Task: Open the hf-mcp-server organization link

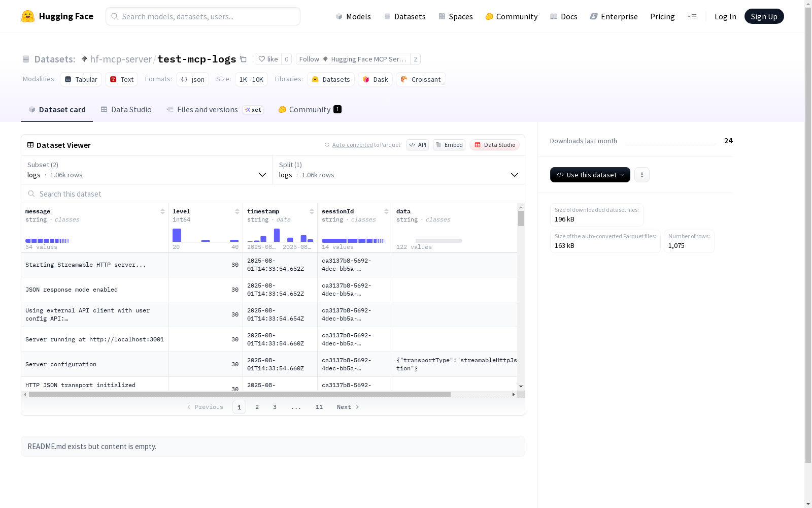Action: click(x=121, y=59)
